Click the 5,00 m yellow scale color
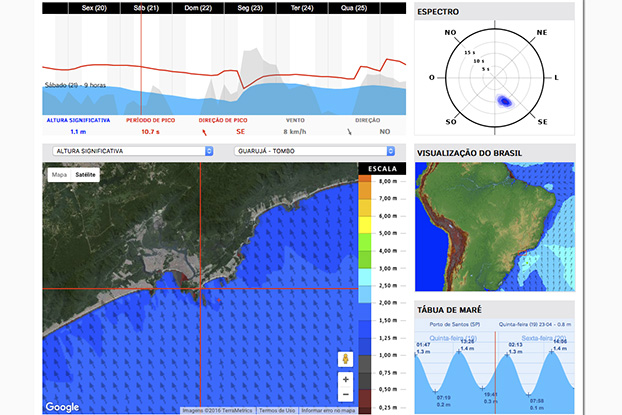622x415 pixels. pos(365,225)
